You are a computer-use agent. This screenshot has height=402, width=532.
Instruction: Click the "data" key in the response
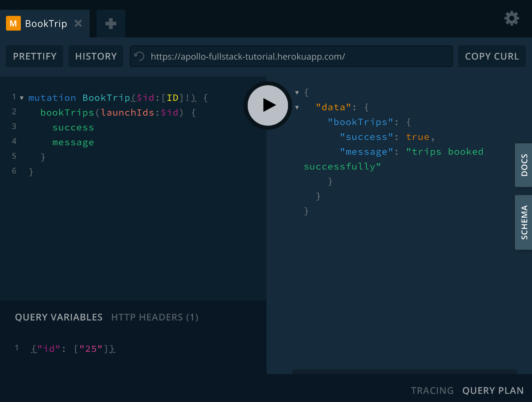tap(334, 107)
